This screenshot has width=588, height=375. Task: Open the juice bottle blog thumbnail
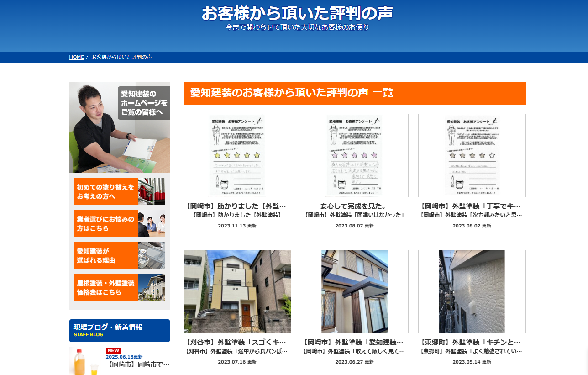pyautogui.click(x=85, y=361)
